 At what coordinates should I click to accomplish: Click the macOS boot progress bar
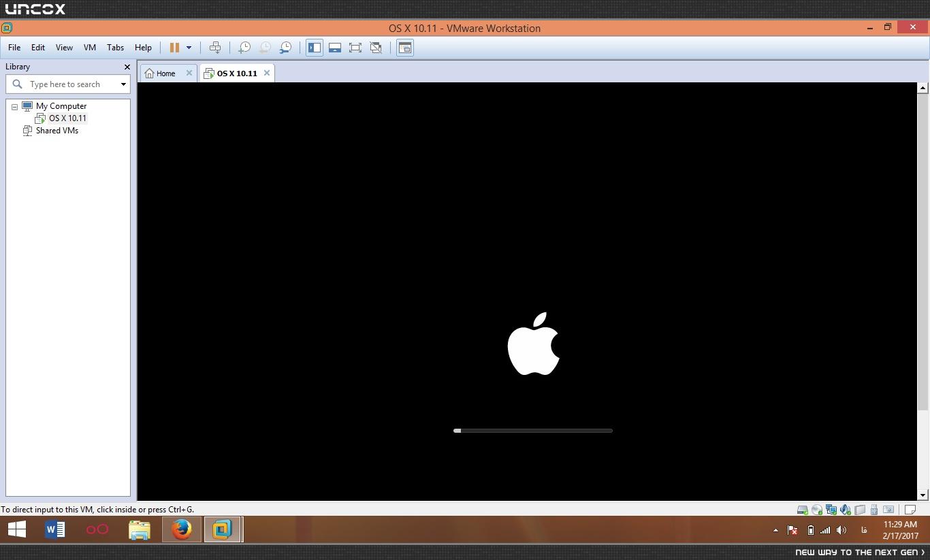[533, 431]
